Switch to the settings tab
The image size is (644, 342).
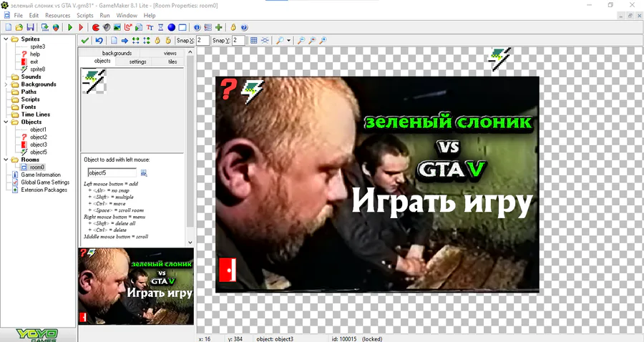[x=137, y=62]
